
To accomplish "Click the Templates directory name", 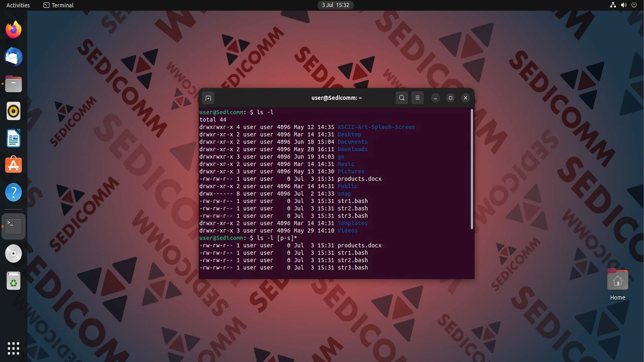I will [353, 223].
